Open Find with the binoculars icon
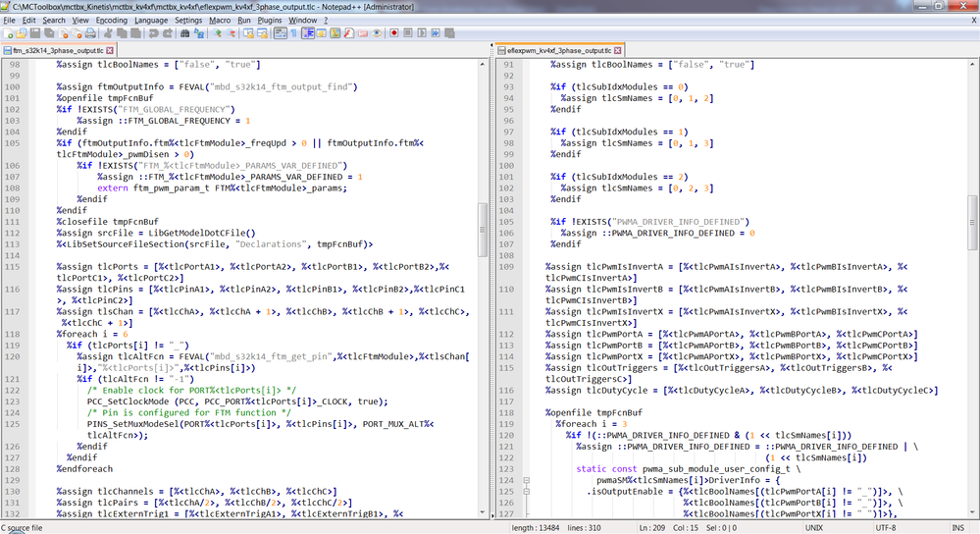The image size is (980, 534). click(x=182, y=32)
